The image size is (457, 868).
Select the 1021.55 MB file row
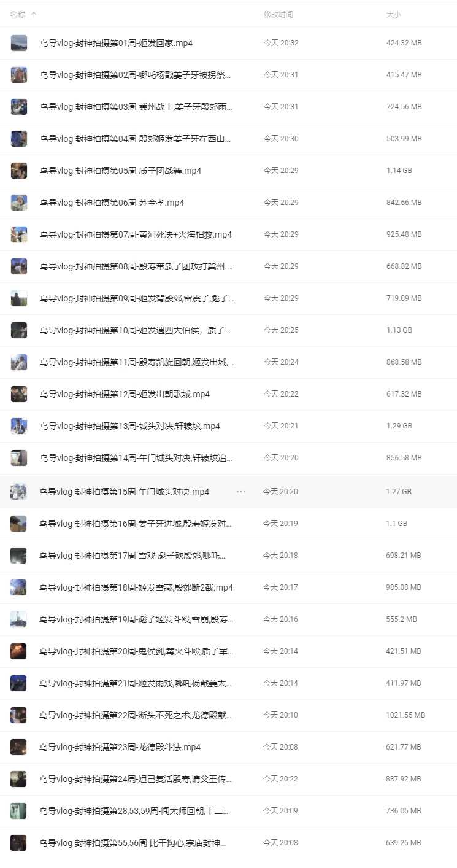coord(228,715)
